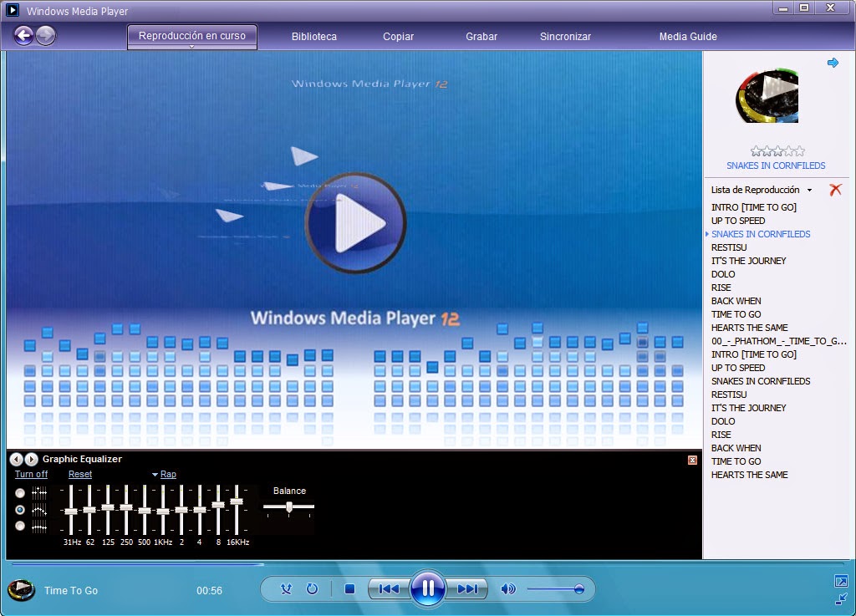Click the 31Hz equalizer slider

tap(71, 510)
